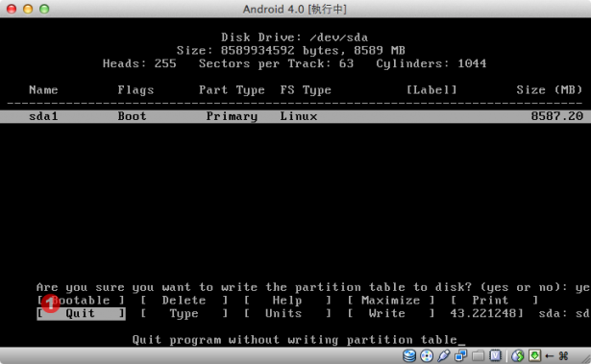
Task: Select the Quit option in cfdisk
Action: (x=81, y=313)
